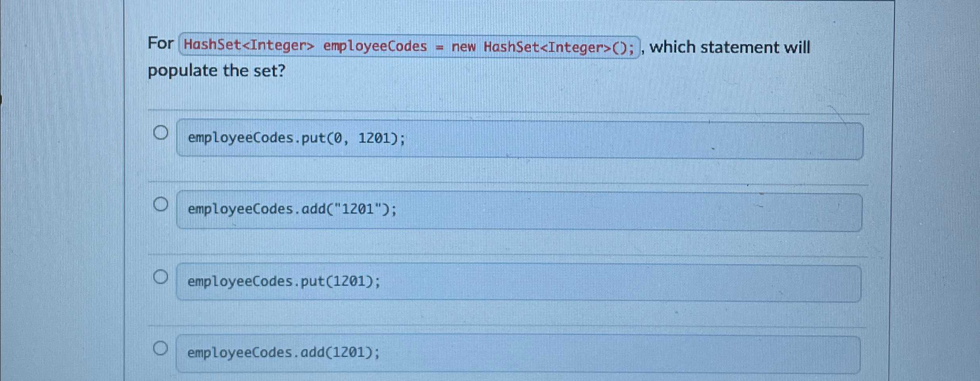
Task: Select radio button for employeeCodes.add("1201");
Action: (161, 204)
